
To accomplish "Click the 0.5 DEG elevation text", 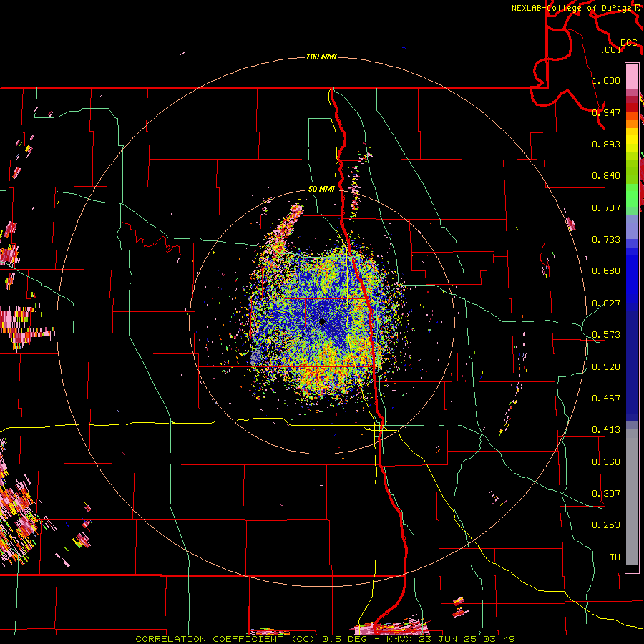I will [344, 639].
